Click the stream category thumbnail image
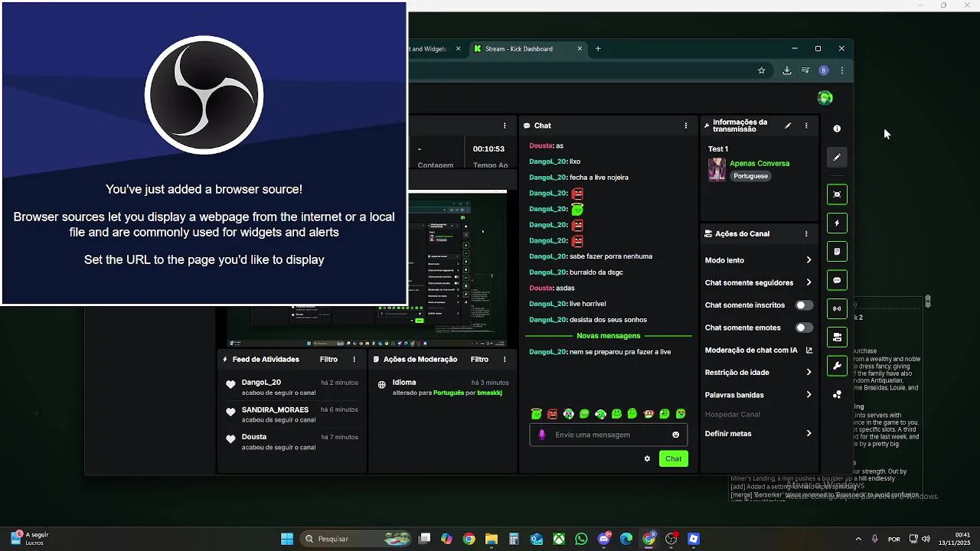This screenshot has height=551, width=980. [717, 169]
